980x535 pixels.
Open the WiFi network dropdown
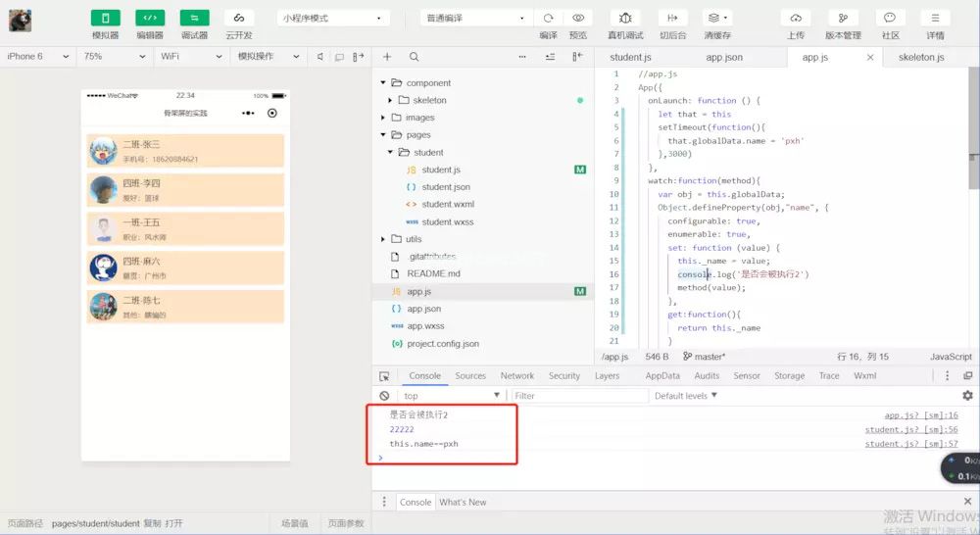[x=190, y=57]
